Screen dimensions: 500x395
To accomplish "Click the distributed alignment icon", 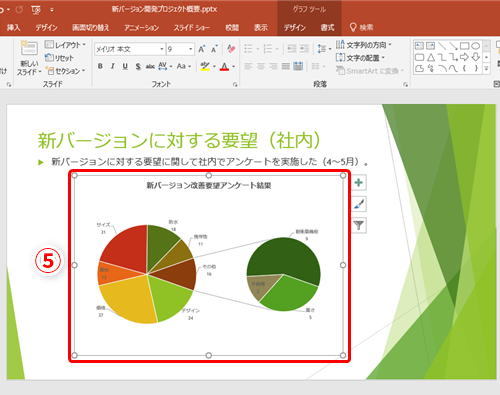I will (x=298, y=66).
